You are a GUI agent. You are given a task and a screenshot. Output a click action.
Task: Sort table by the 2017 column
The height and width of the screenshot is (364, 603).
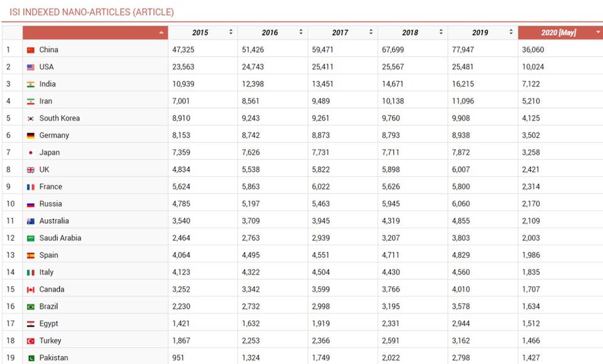click(x=342, y=33)
